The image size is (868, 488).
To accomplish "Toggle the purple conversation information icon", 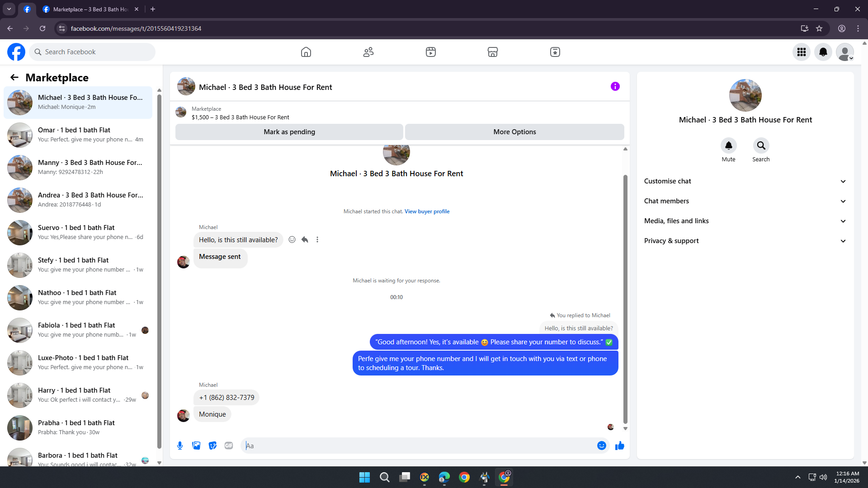I will [615, 86].
